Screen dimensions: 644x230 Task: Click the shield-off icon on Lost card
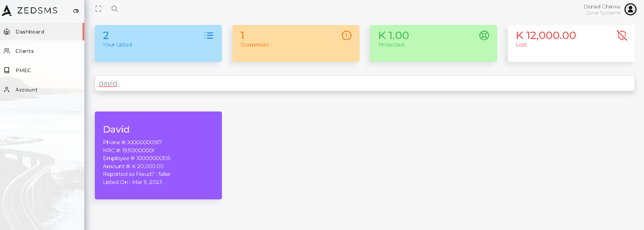[622, 36]
